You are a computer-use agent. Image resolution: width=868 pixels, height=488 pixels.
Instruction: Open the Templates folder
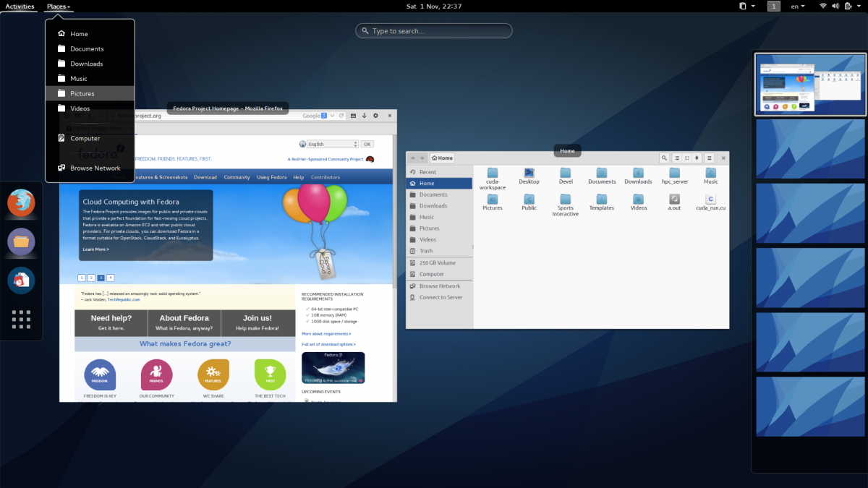(602, 202)
